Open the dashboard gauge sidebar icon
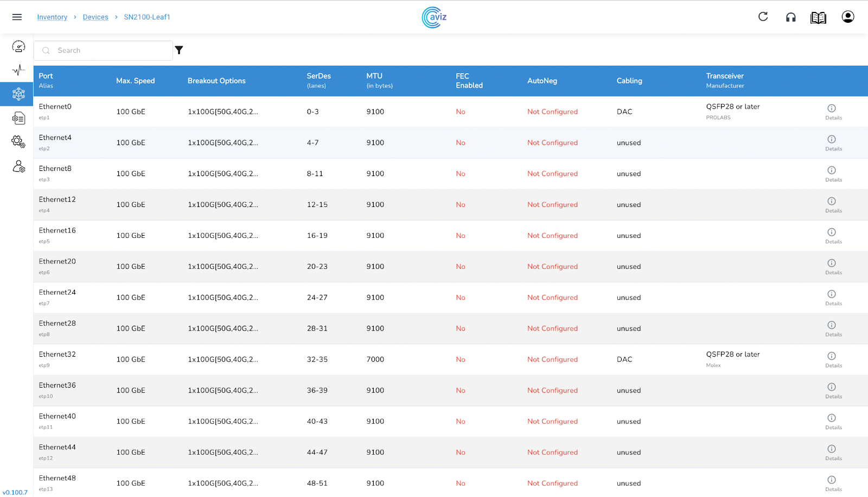Screen dimensions: 868x497 (x=18, y=47)
